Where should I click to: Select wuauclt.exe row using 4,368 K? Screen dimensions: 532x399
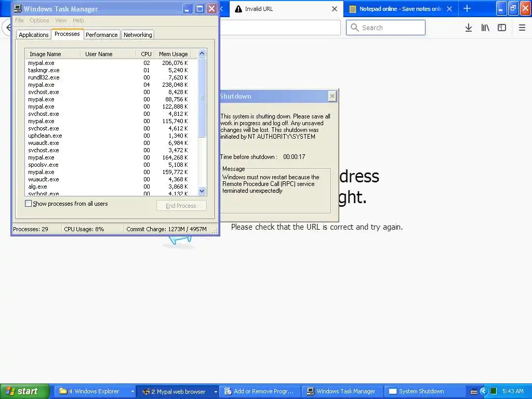[x=111, y=179]
